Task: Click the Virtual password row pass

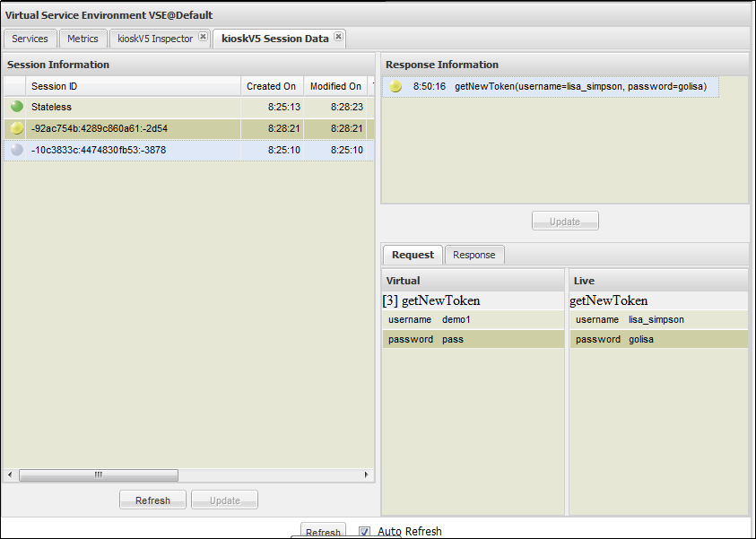Action: (x=473, y=339)
